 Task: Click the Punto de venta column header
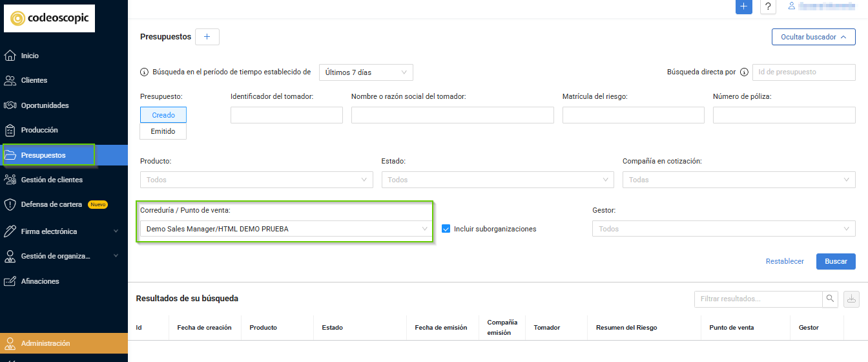pos(732,328)
